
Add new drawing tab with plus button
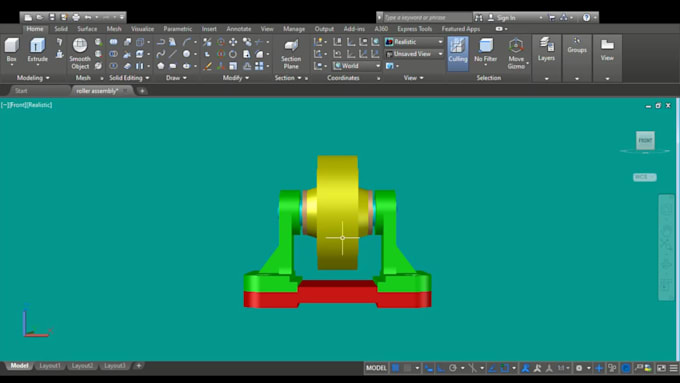(142, 91)
